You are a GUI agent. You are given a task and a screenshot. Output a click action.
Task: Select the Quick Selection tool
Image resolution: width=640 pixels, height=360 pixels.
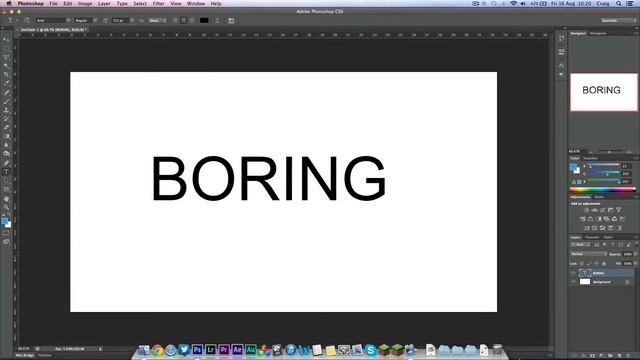[x=6, y=66]
